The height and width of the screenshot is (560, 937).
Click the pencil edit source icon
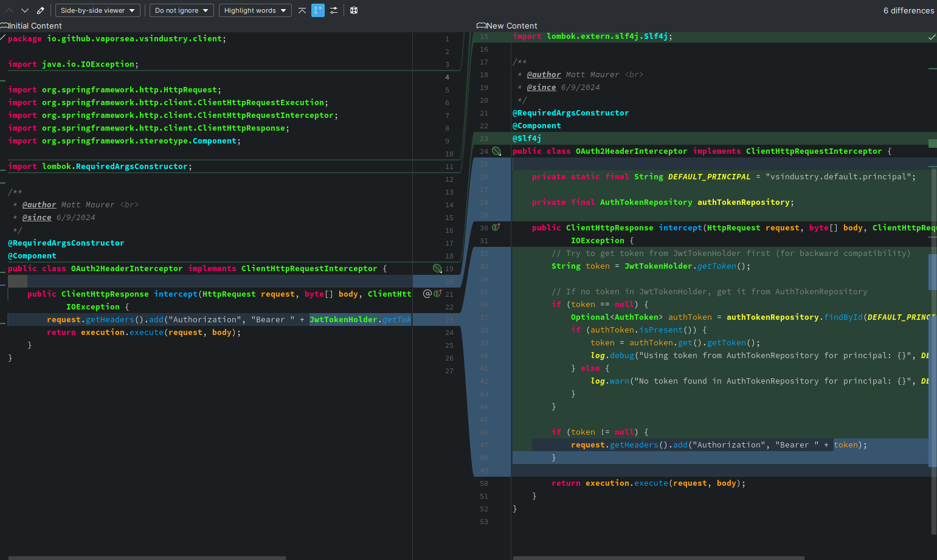click(41, 10)
